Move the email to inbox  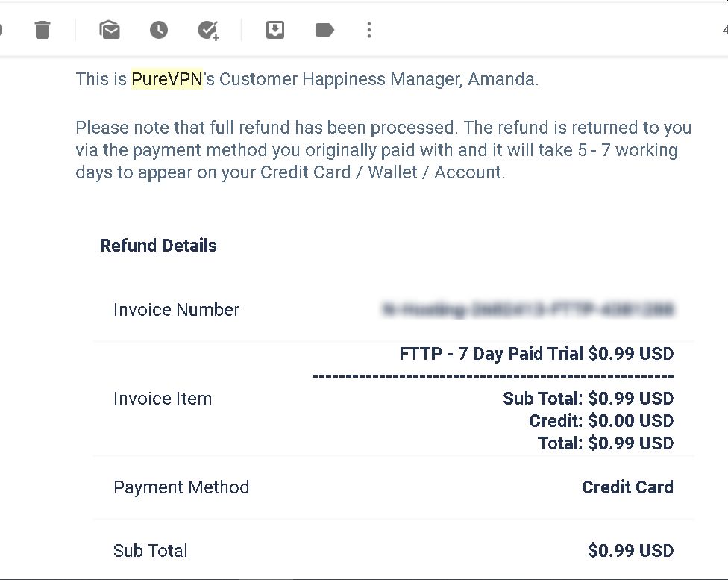[x=275, y=30]
